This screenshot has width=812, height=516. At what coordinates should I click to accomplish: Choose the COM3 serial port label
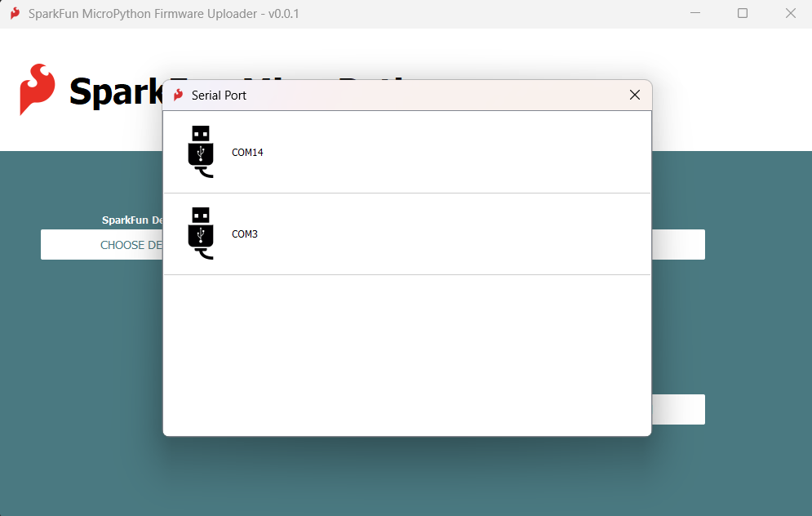click(x=245, y=234)
